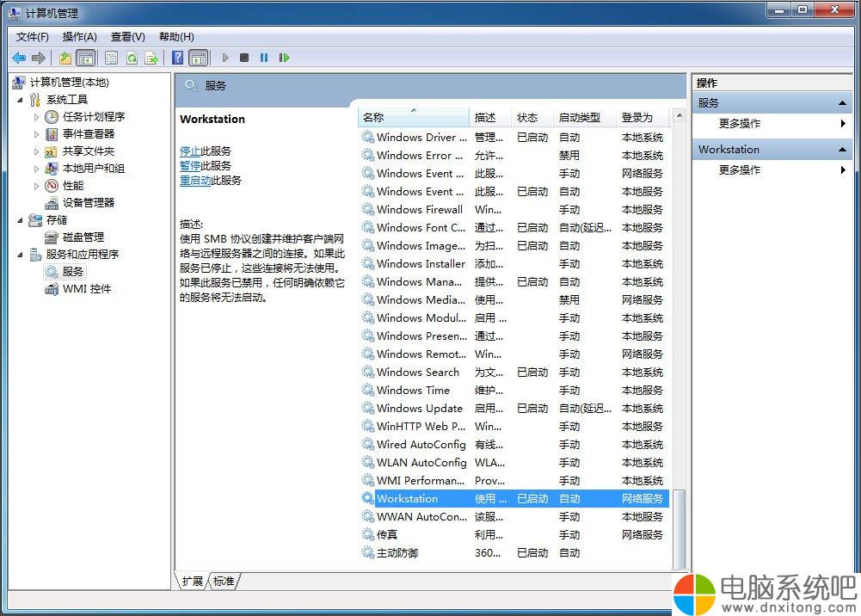Select the 主动防御 service row
The image size is (861, 616).
tap(514, 553)
